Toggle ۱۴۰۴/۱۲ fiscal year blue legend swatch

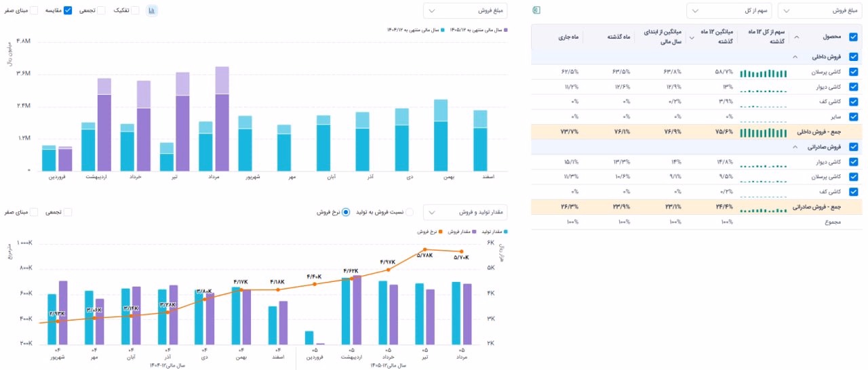(x=442, y=30)
